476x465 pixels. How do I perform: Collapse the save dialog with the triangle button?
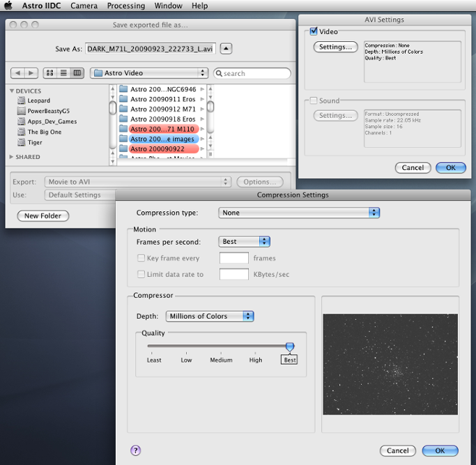[x=226, y=48]
